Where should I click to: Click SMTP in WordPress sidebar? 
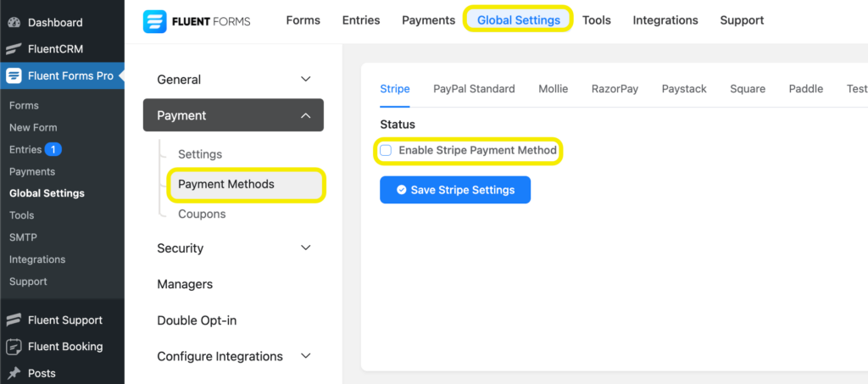[23, 237]
